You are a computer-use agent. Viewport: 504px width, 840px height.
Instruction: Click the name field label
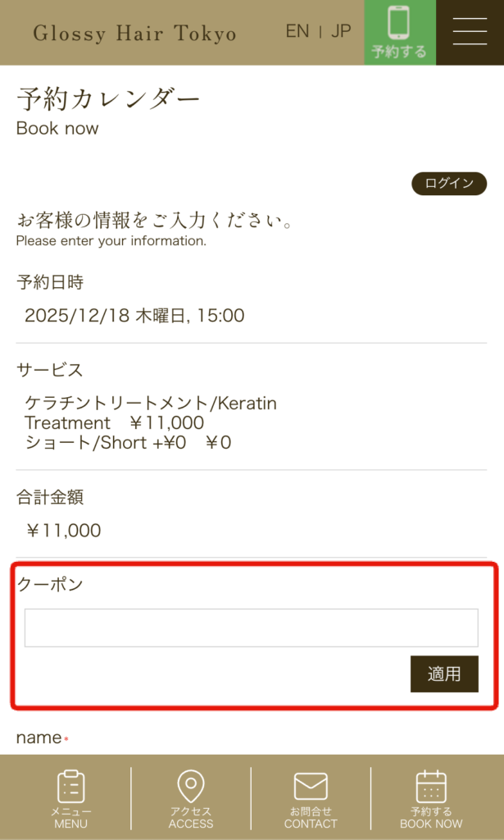tap(39, 737)
